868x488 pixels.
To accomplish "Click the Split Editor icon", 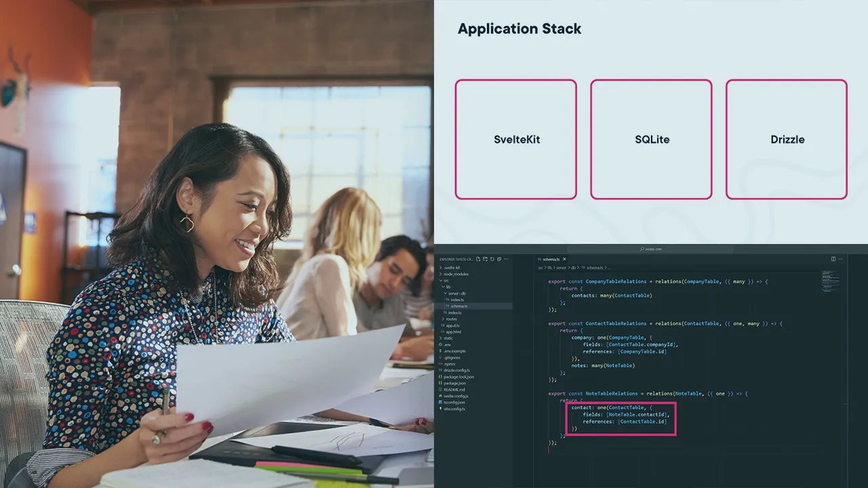I will pos(833,259).
